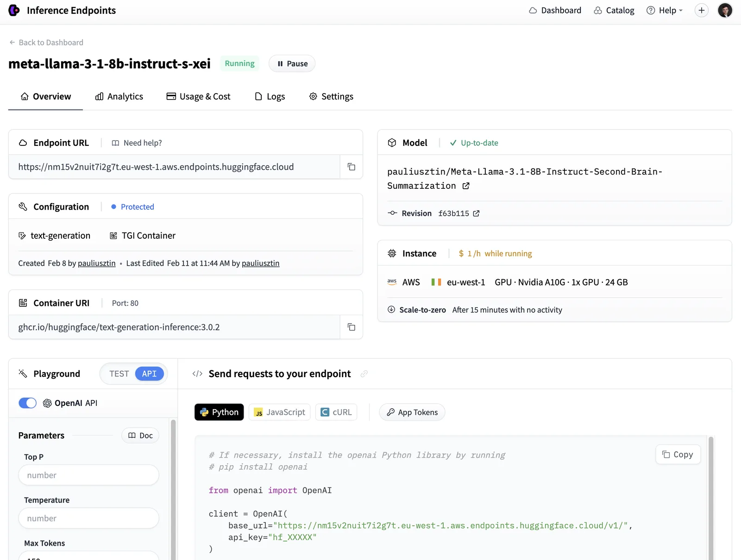Click the Running status badge

coord(239,63)
